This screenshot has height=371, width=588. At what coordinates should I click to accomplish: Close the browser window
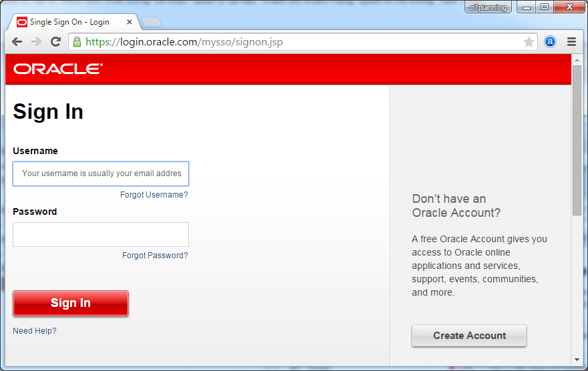pos(569,7)
